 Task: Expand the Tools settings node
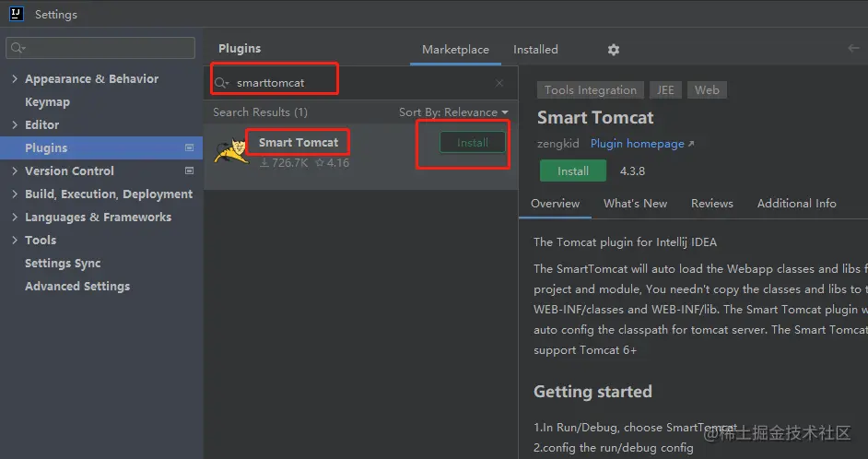click(15, 241)
